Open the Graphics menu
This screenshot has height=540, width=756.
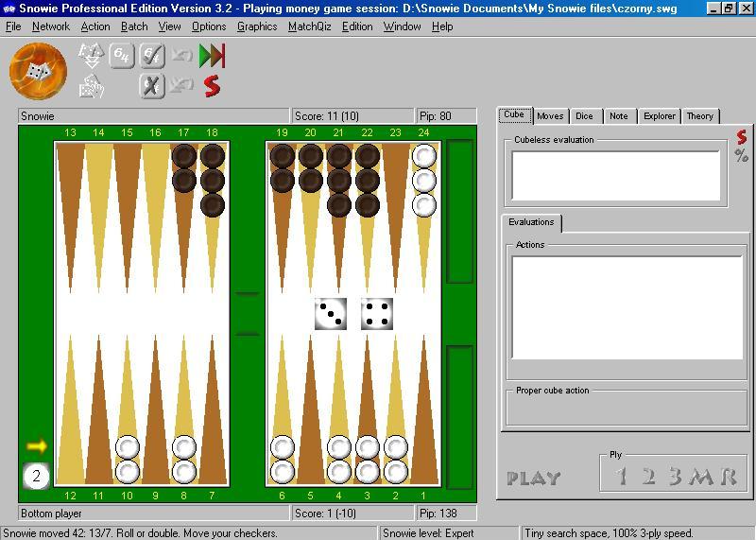click(x=257, y=26)
